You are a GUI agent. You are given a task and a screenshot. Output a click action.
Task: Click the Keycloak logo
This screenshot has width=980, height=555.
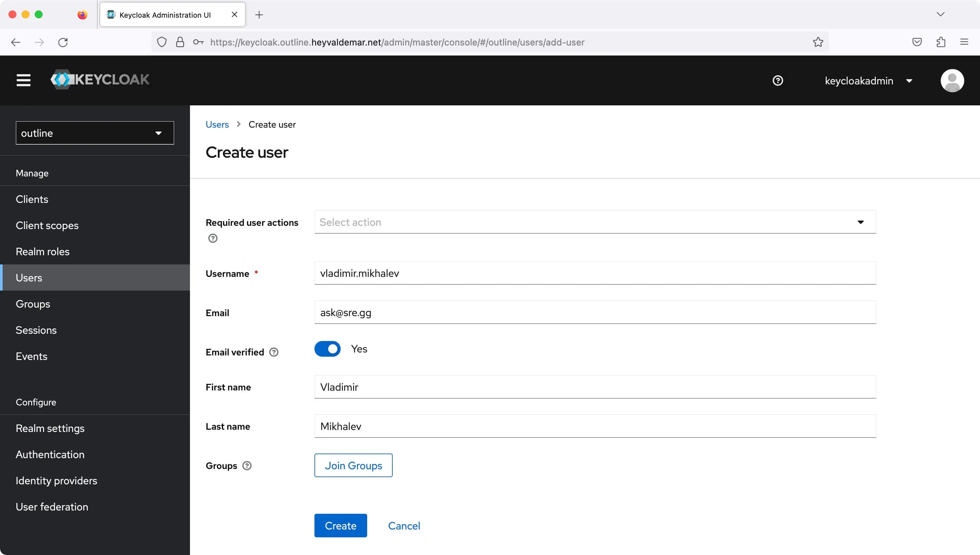click(100, 80)
